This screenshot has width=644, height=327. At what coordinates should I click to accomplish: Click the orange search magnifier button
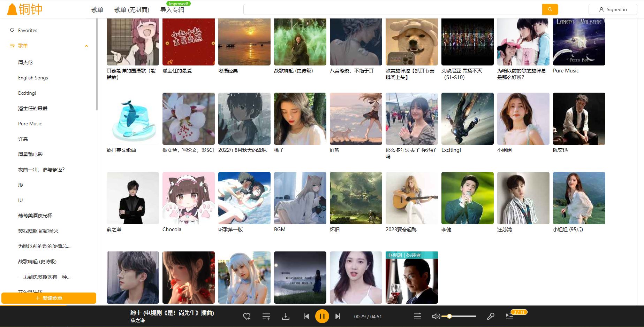pos(550,9)
